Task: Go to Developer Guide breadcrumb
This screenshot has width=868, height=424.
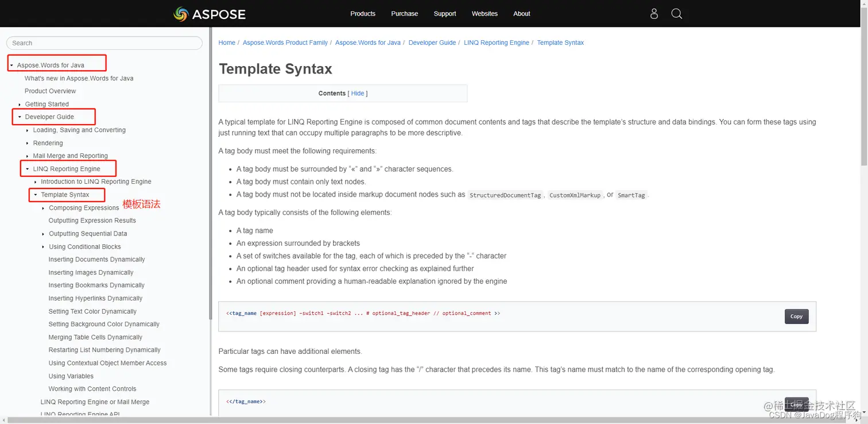Action: [x=432, y=43]
